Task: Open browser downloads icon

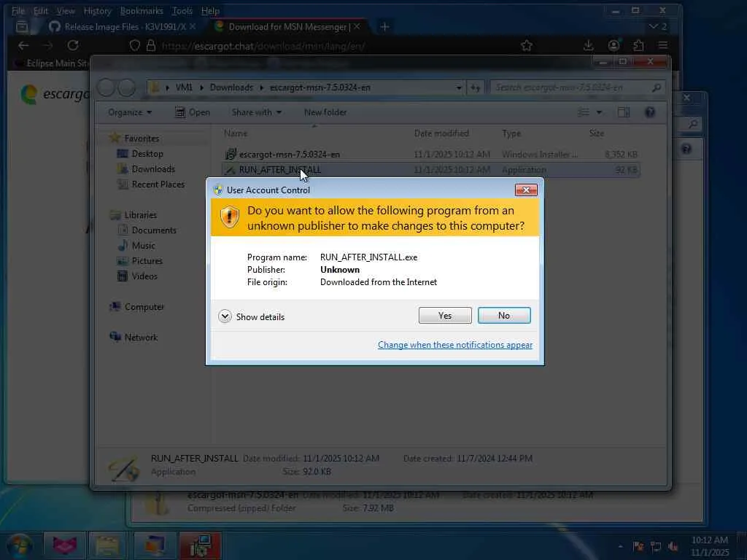Action: pos(589,45)
